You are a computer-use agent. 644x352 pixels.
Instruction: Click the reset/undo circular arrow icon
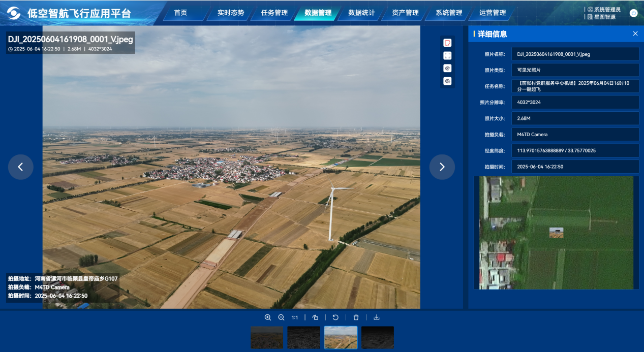tap(335, 317)
